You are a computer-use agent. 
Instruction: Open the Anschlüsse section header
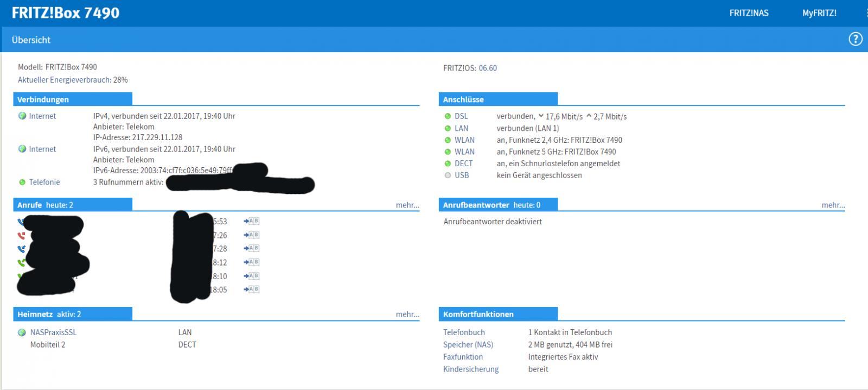point(498,99)
